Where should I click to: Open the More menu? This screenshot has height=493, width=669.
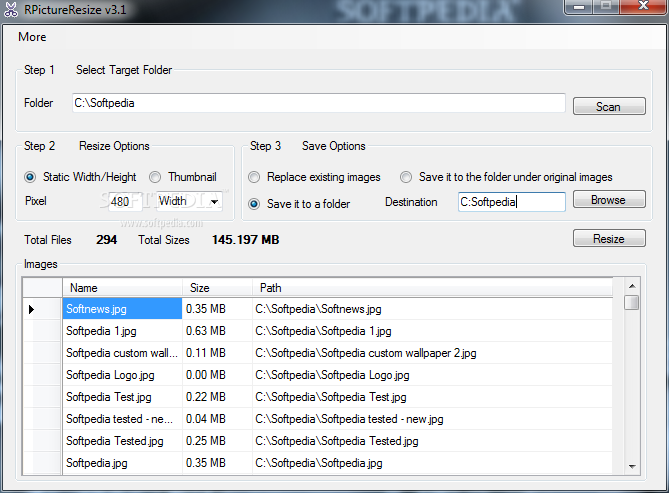point(32,37)
